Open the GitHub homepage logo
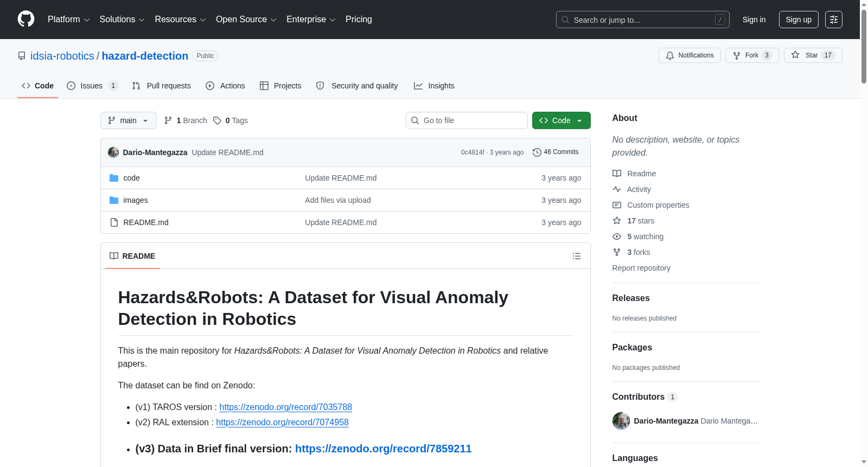The image size is (868, 467). [26, 20]
